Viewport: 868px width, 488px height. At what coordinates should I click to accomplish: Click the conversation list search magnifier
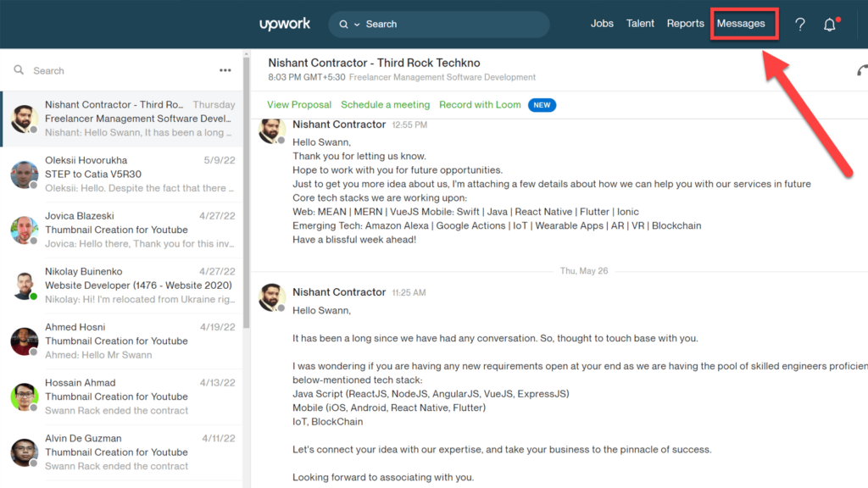pyautogui.click(x=19, y=70)
